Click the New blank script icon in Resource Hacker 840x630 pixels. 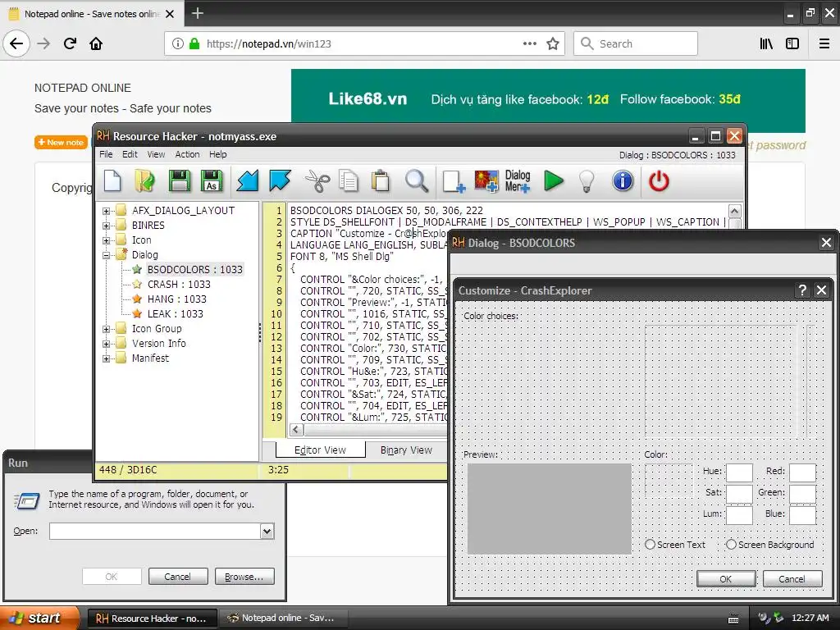coord(112,181)
